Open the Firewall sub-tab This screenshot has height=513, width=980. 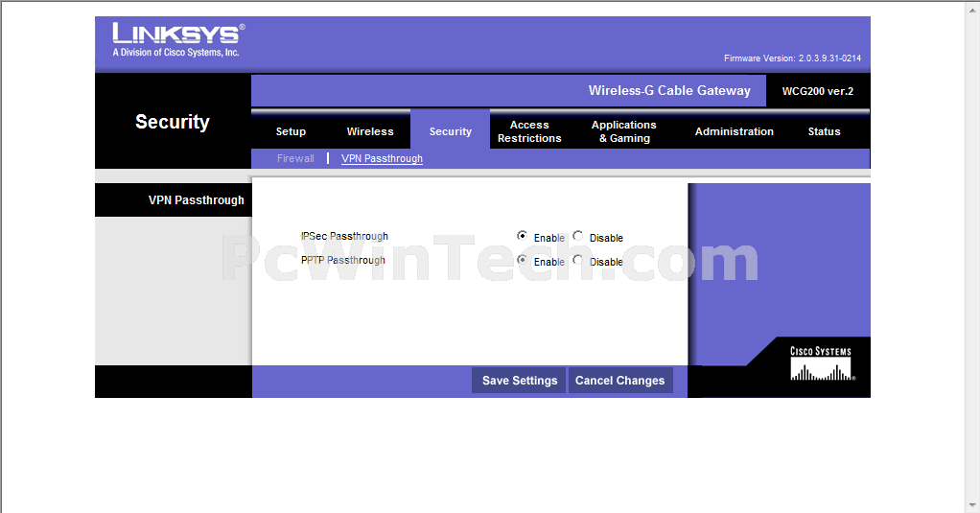tap(295, 159)
